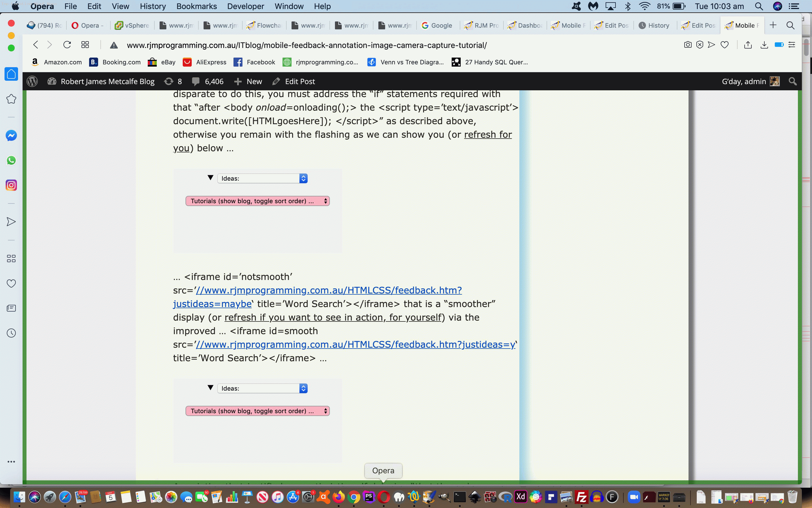Reload the current page
The image size is (812, 508).
[x=67, y=45]
